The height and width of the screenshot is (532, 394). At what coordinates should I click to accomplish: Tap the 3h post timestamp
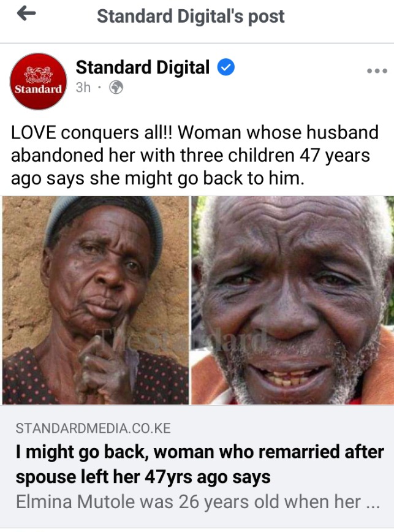83,88
